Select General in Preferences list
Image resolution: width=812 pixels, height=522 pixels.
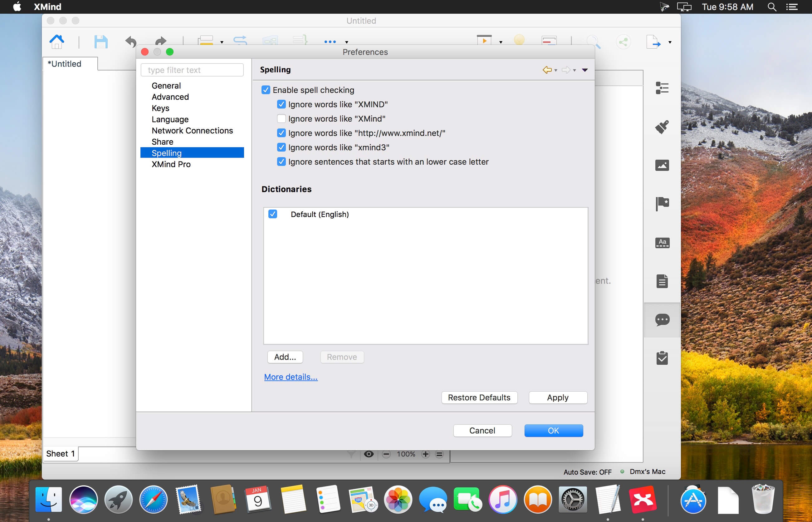tap(166, 86)
